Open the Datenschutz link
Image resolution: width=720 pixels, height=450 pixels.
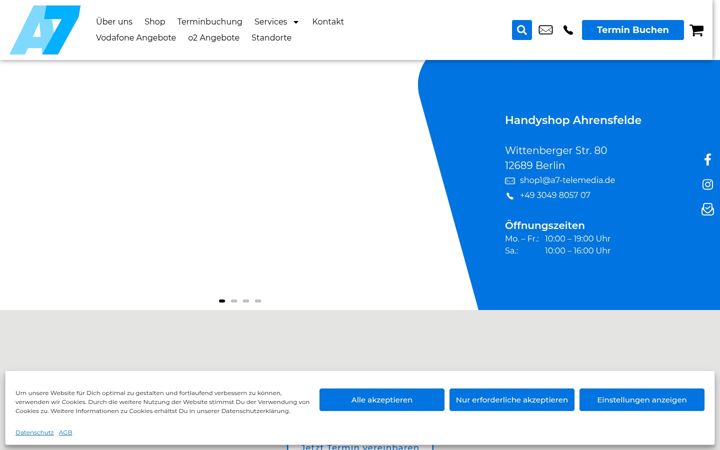[x=34, y=433]
